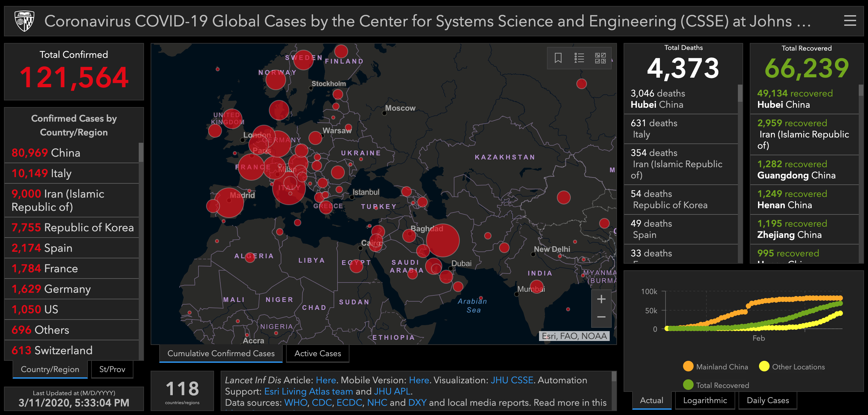
Task: Open the hamburger menu in header
Action: click(x=850, y=21)
